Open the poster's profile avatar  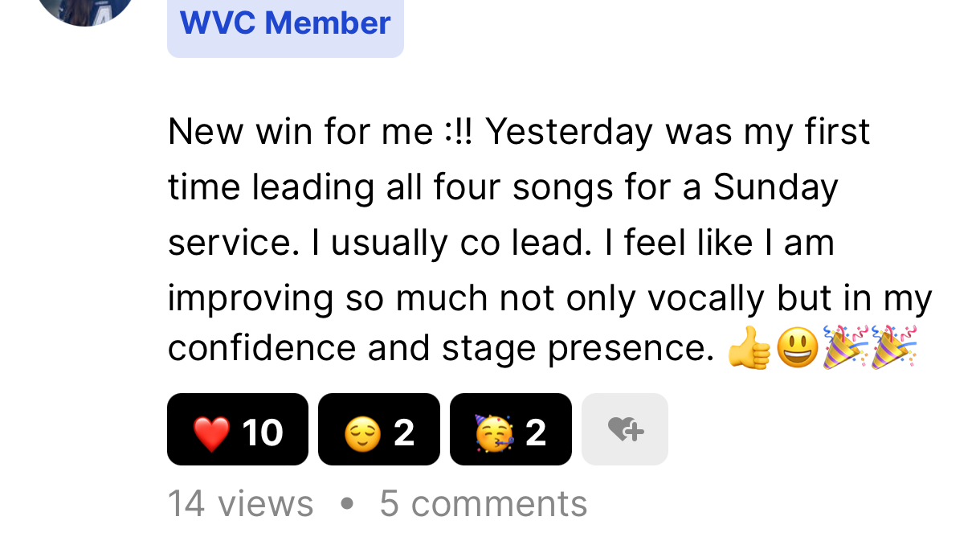point(86,8)
